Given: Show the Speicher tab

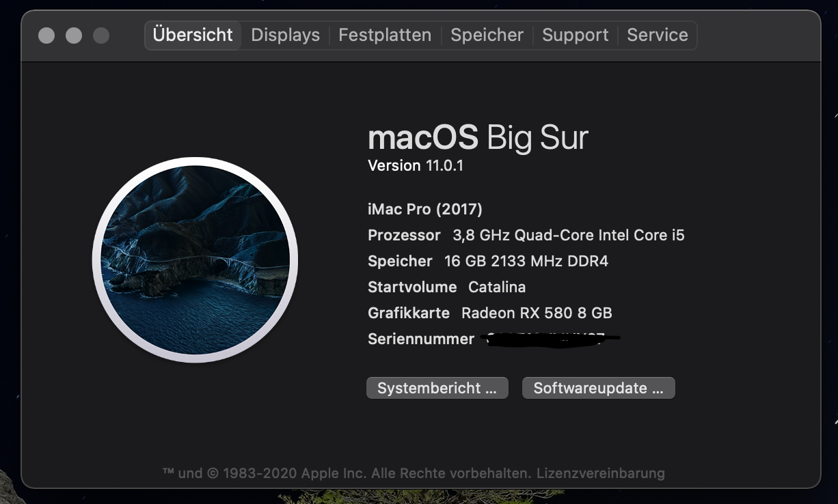Looking at the screenshot, I should 487,35.
